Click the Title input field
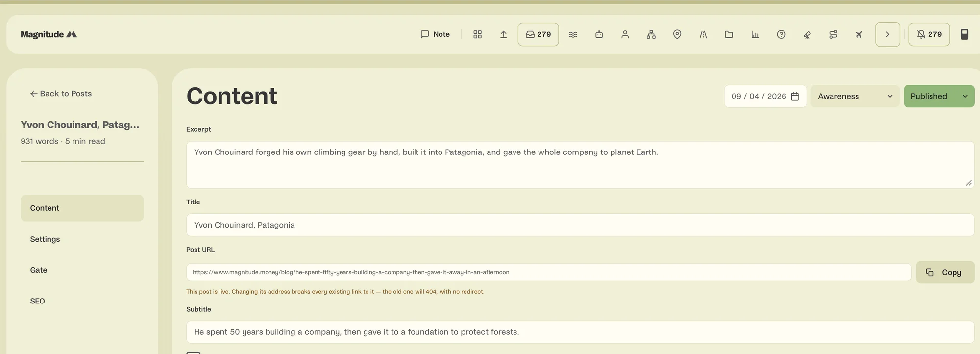Image resolution: width=980 pixels, height=354 pixels. point(580,225)
